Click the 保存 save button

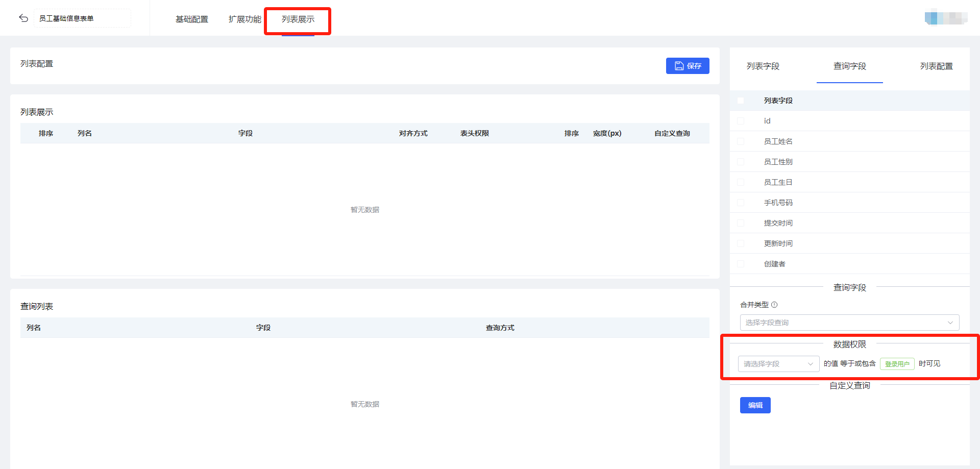(687, 66)
